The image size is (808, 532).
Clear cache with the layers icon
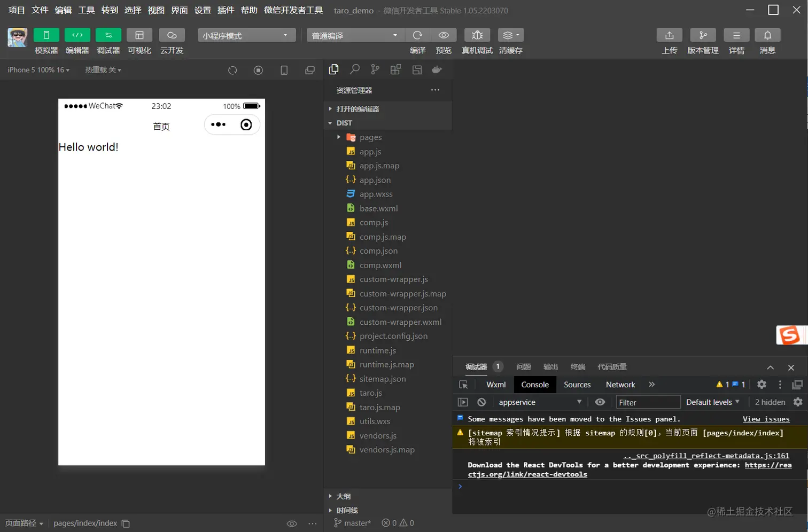[x=511, y=35]
